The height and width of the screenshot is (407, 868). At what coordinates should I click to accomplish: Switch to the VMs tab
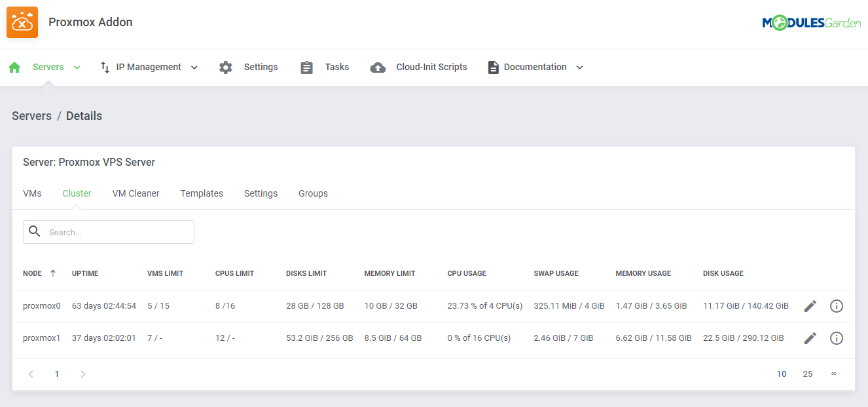(32, 193)
